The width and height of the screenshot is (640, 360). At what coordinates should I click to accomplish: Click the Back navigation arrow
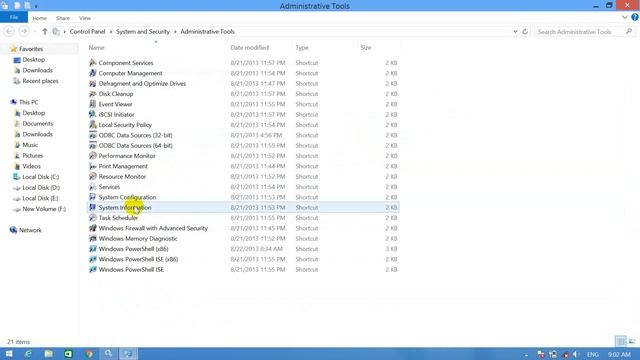click(9, 31)
